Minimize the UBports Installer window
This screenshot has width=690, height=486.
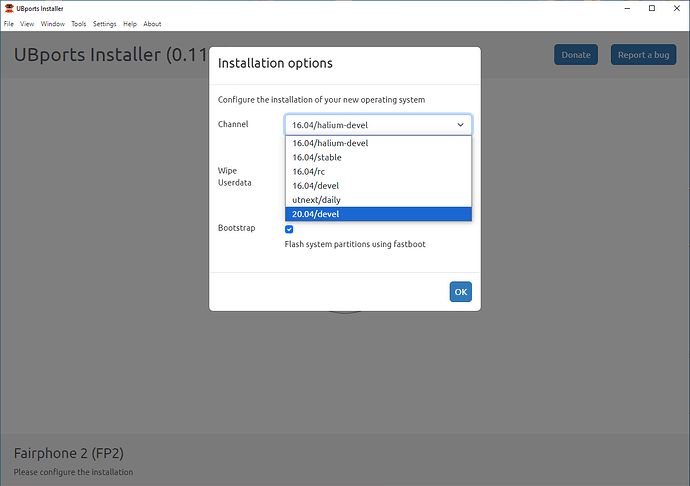628,8
